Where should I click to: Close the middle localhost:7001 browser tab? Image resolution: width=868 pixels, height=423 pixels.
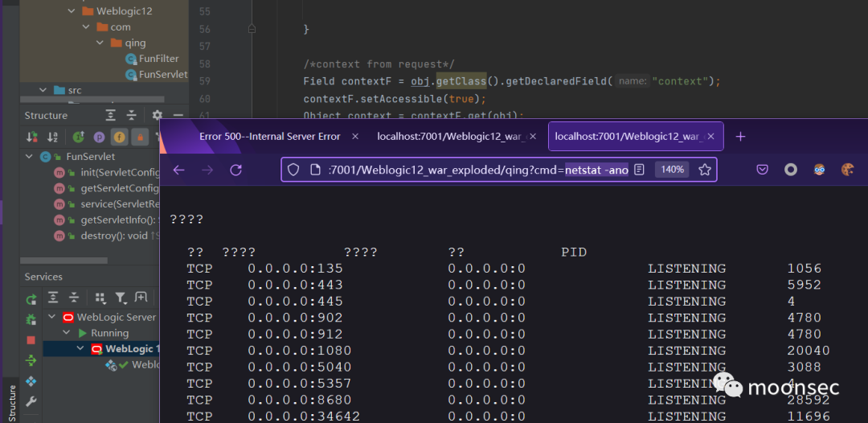pos(533,136)
